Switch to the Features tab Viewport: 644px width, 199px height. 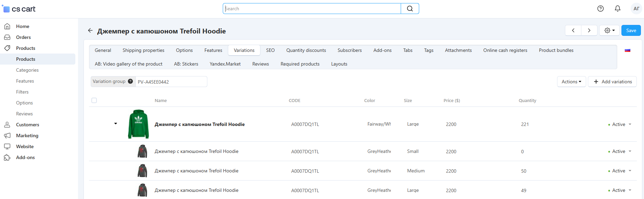(213, 50)
